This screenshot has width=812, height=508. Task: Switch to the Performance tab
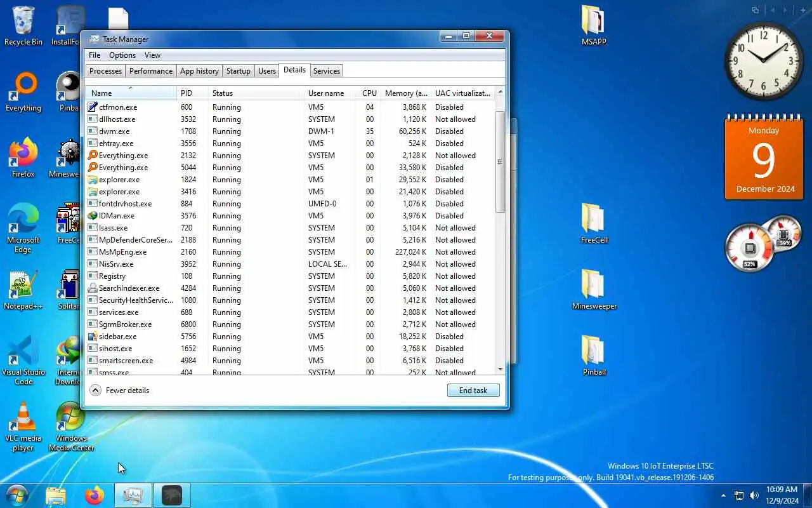[x=151, y=71]
